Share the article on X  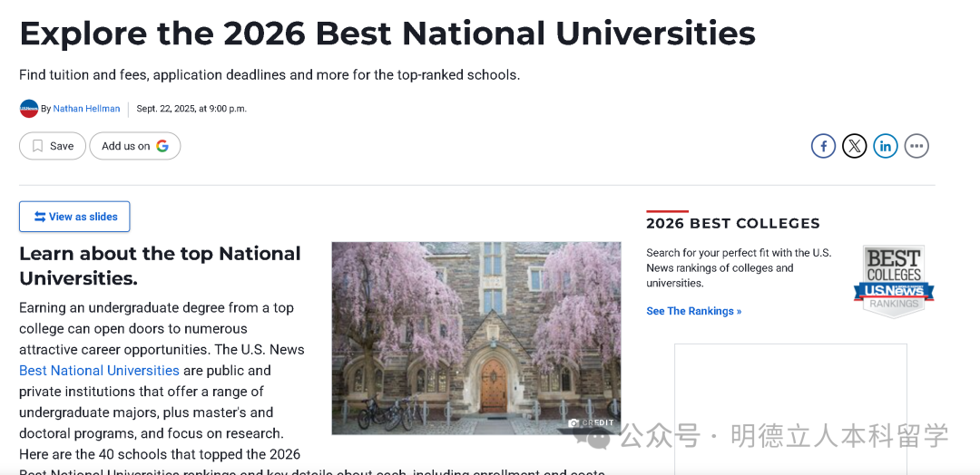855,146
